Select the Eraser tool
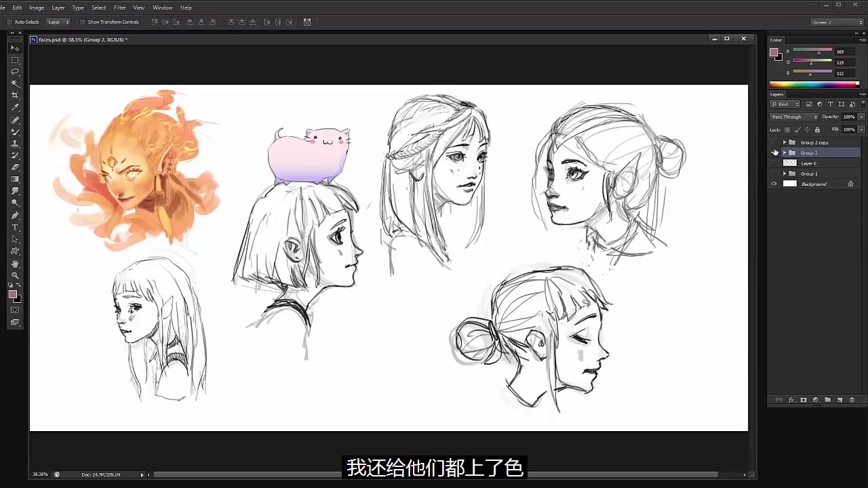The height and width of the screenshot is (488, 868). pyautogui.click(x=15, y=167)
